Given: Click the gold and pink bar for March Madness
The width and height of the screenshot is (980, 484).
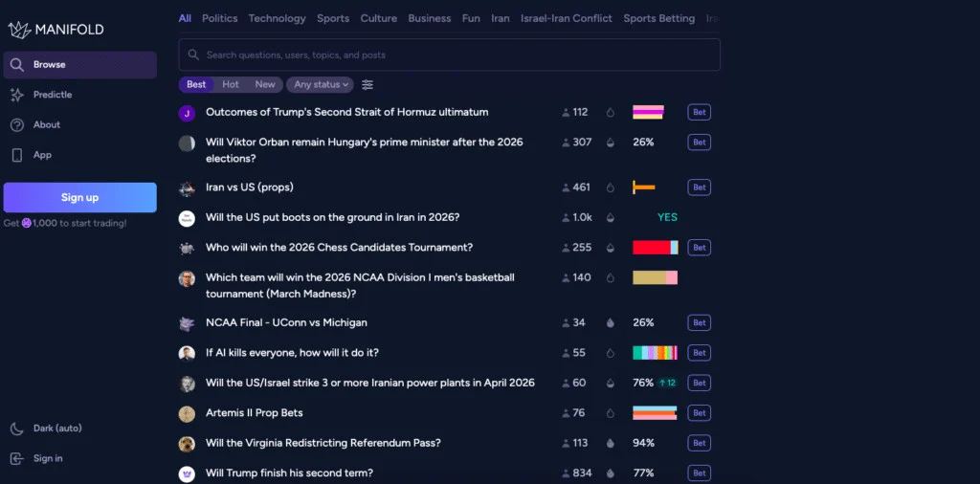Looking at the screenshot, I should 655,278.
